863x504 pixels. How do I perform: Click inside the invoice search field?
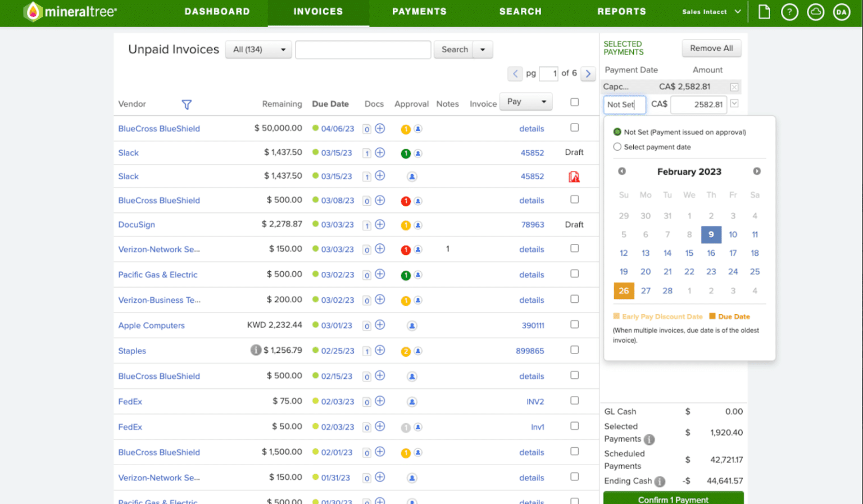click(x=362, y=49)
